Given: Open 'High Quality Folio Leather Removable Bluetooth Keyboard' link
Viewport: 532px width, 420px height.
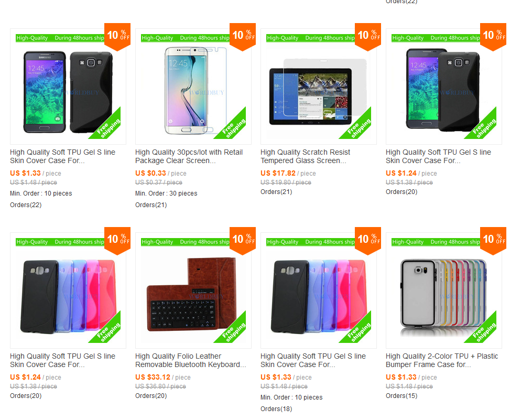Looking at the screenshot, I should pos(190,360).
